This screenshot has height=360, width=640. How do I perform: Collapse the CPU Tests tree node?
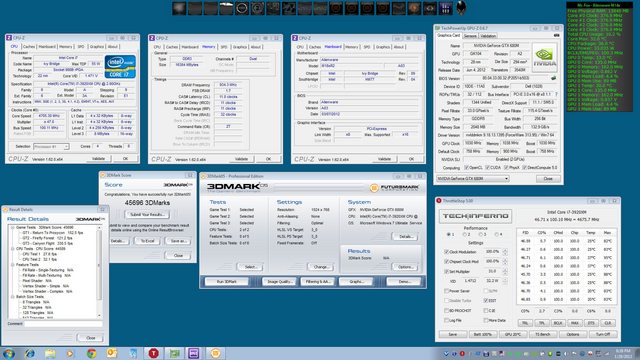(x=13, y=249)
